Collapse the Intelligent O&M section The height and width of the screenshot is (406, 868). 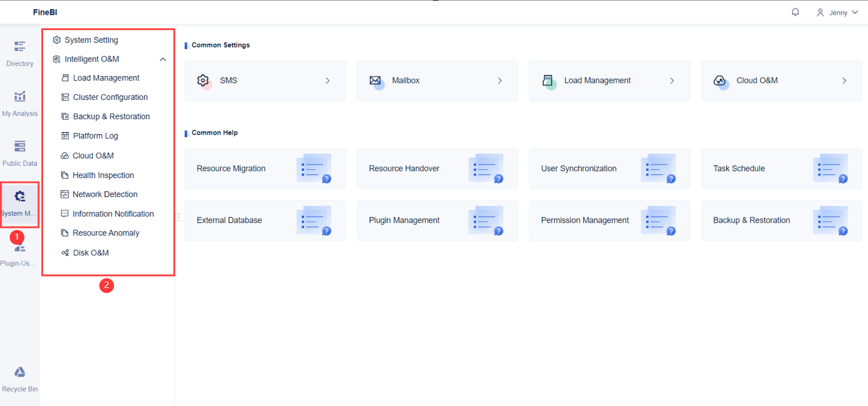click(163, 58)
